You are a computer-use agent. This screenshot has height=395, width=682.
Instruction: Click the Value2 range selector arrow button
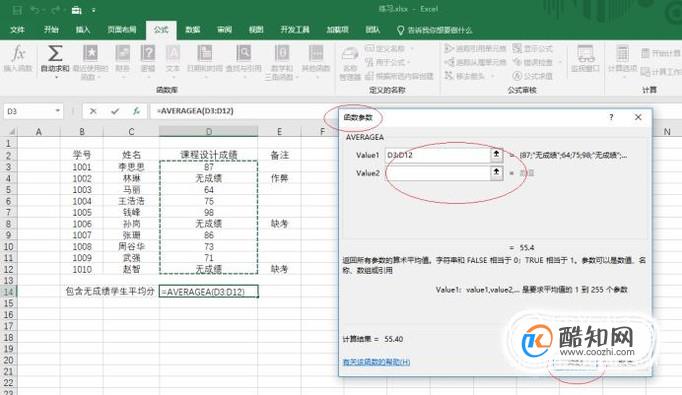coord(496,172)
